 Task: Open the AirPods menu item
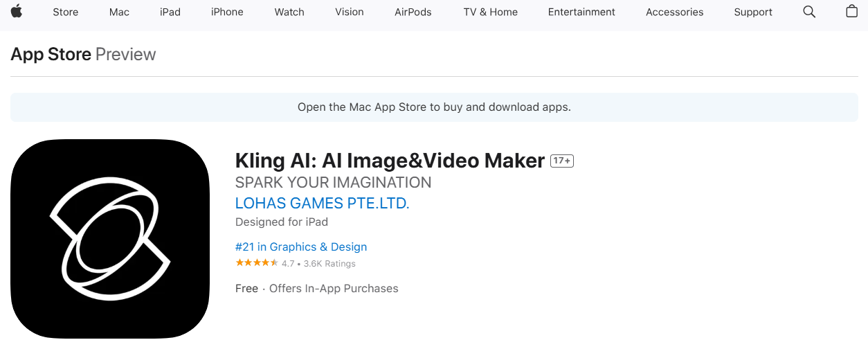(413, 12)
